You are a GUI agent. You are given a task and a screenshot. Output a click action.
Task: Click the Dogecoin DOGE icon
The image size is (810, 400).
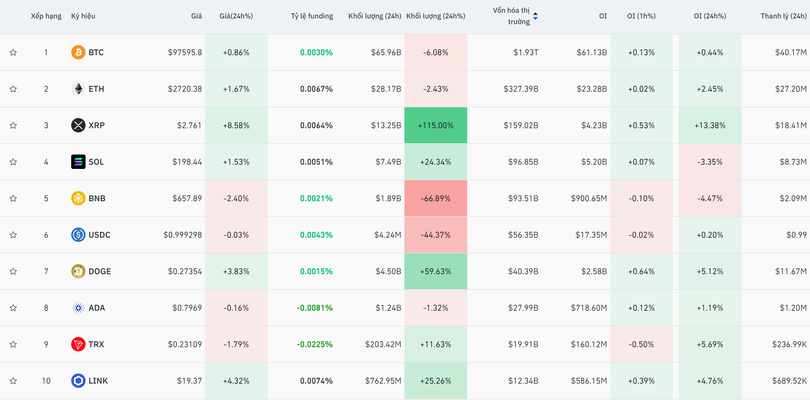tap(78, 271)
